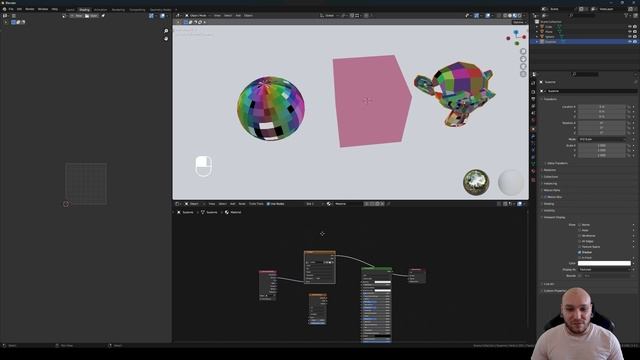Open the outliner filter funnel icon
Image resolution: width=640 pixels, height=360 pixels.
pyautogui.click(x=626, y=15)
